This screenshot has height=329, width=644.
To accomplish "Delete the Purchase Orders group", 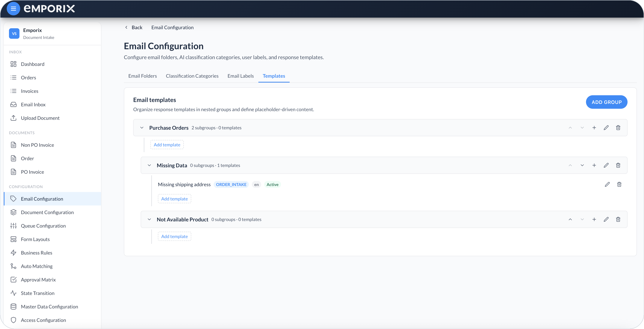I will (x=618, y=128).
